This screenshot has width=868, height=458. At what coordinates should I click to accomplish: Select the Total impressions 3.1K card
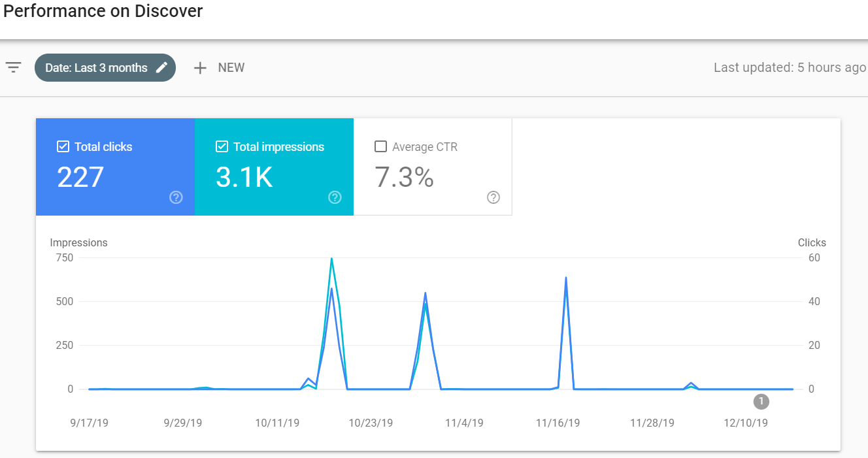pos(274,167)
